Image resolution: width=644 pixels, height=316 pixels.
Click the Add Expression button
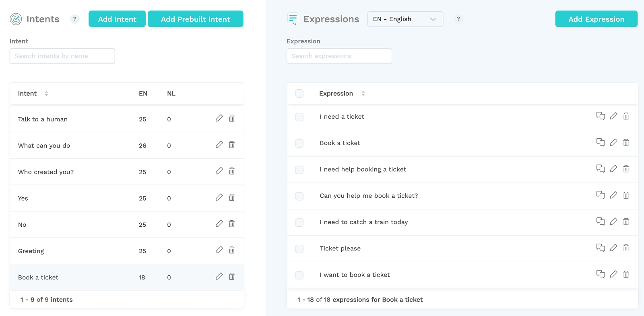596,19
